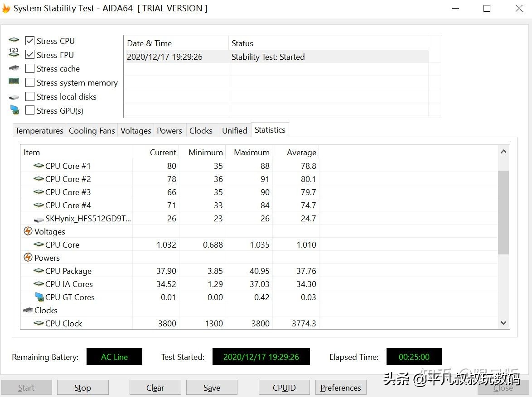Select the 'Stability Test: Started' log entry

(268, 57)
